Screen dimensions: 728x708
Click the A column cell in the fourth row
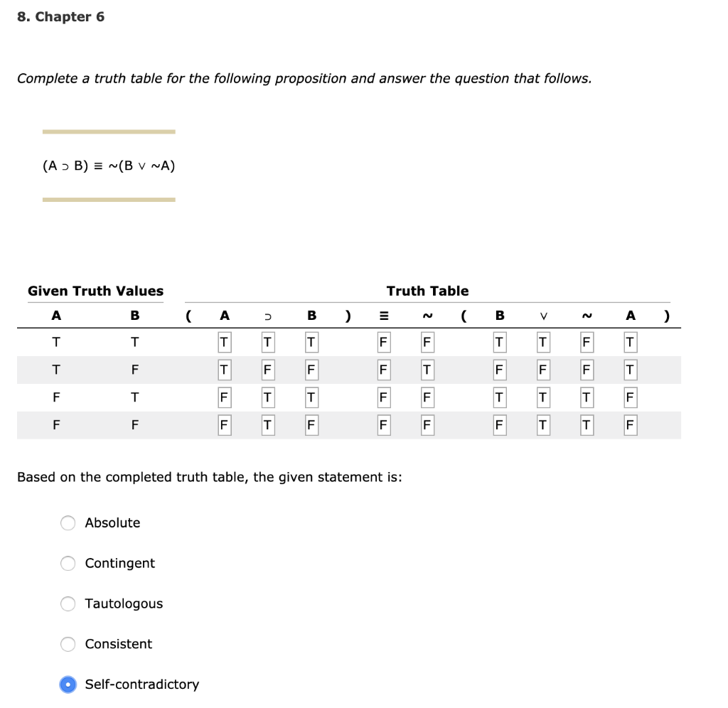tap(224, 425)
